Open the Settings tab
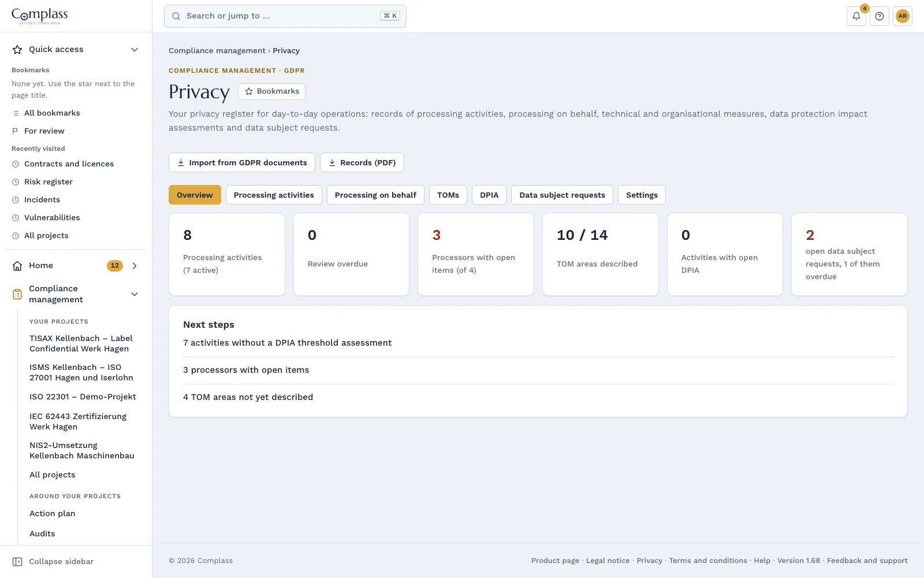The image size is (924, 578). [x=642, y=195]
